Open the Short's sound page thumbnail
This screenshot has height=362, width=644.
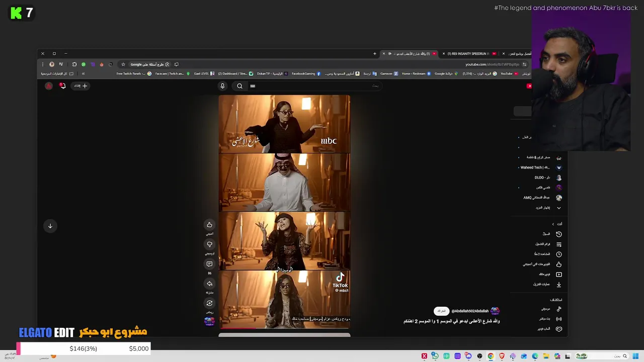pos(209,321)
